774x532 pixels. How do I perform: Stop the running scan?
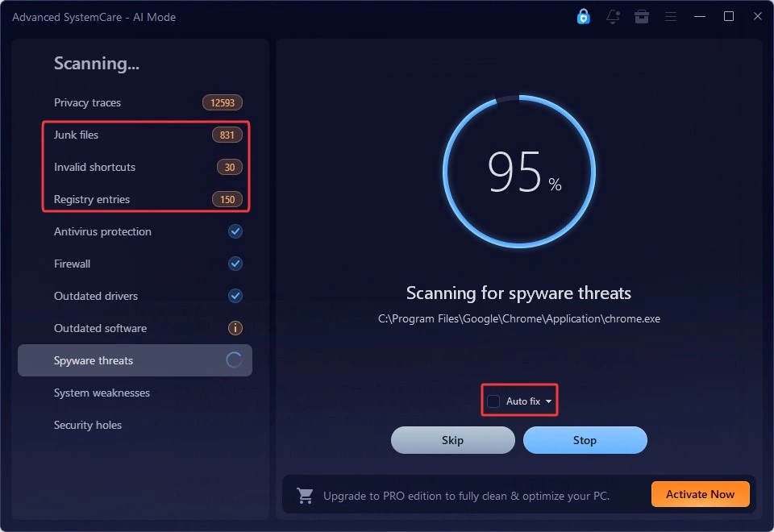pos(585,440)
